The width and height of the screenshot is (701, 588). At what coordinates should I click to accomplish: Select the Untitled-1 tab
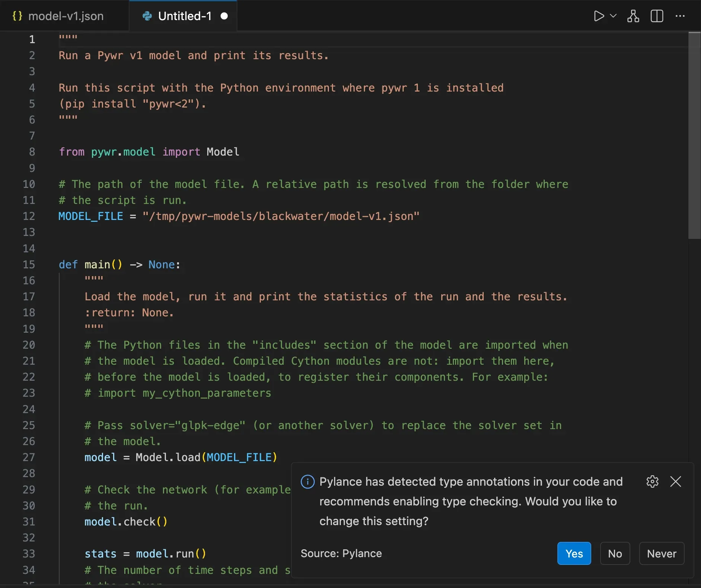click(183, 16)
